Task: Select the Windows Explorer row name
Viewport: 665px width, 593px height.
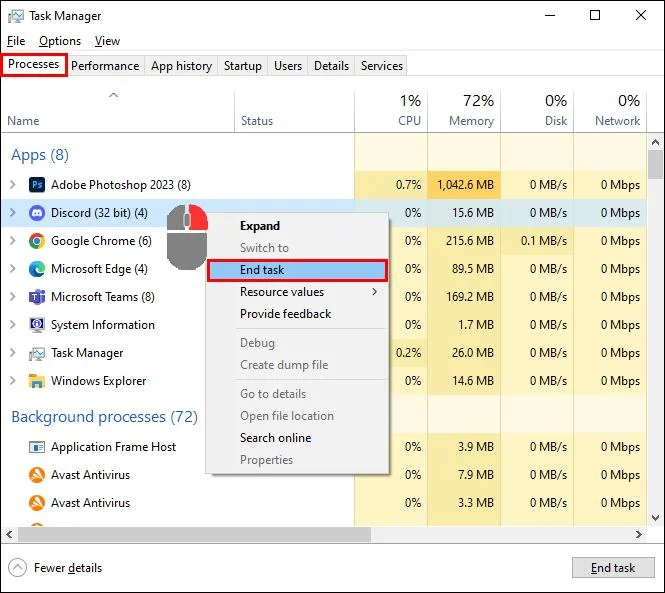Action: coord(98,381)
